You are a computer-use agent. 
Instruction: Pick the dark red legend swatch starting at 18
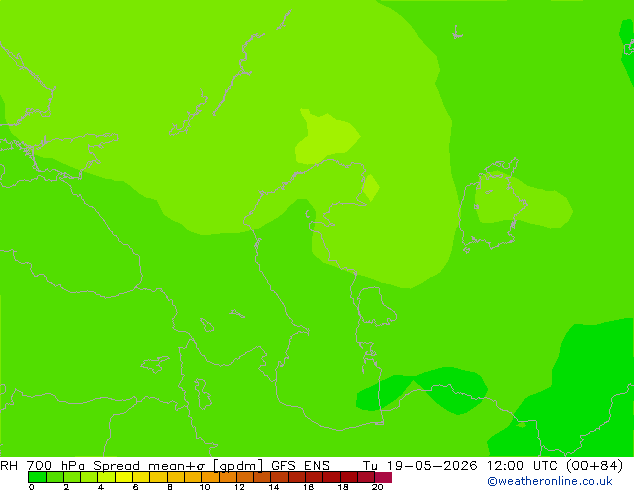[349, 477]
